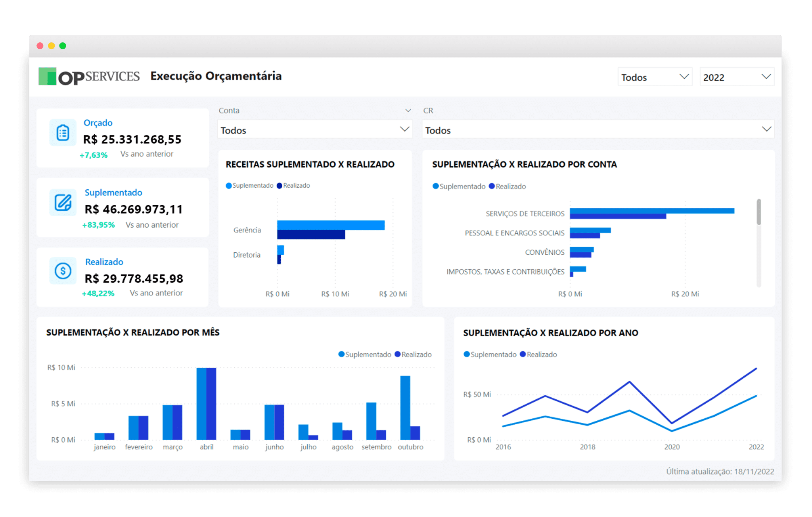
Task: Open the year selector showing 2022
Action: click(736, 77)
